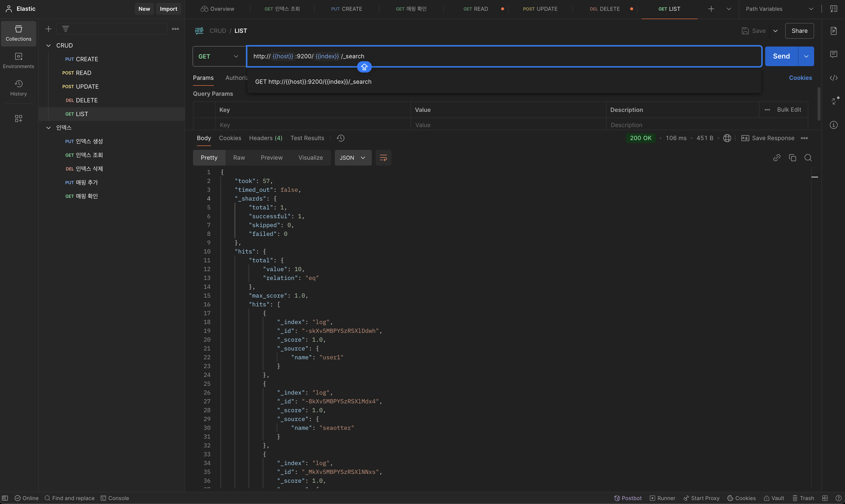Switch response view to Preview
The width and height of the screenshot is (845, 504).
coord(271,157)
